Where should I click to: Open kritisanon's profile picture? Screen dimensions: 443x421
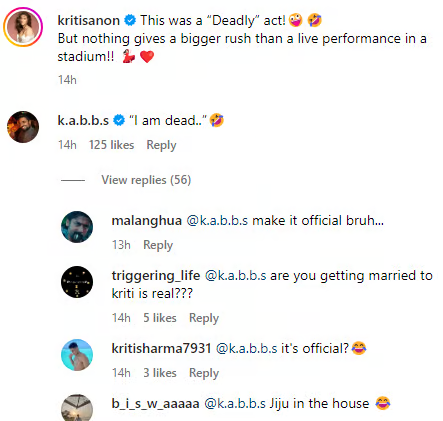coord(23,27)
